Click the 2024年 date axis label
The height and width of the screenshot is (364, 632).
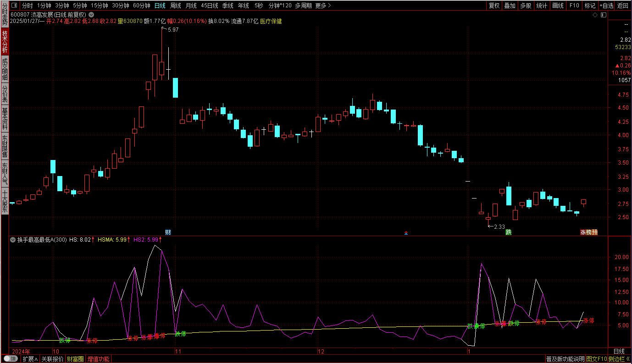pos(21,352)
